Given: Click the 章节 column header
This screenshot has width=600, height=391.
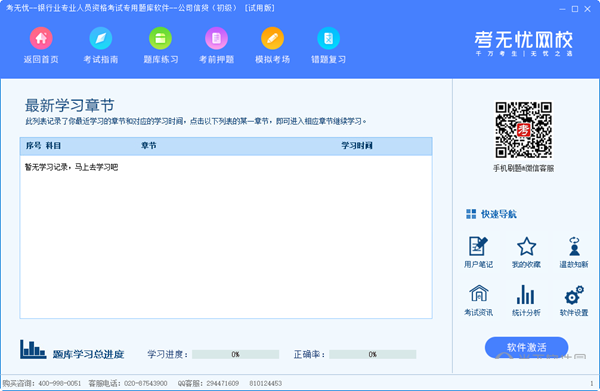Looking at the screenshot, I should (x=148, y=146).
